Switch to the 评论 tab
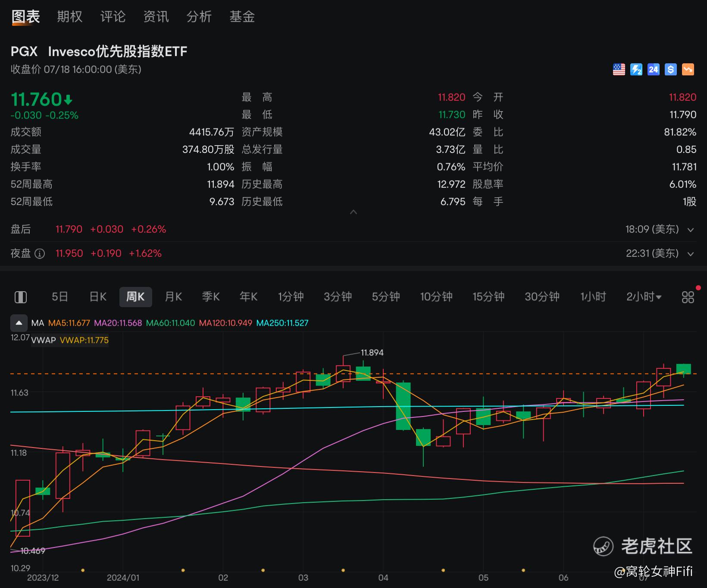707x588 pixels. [x=113, y=17]
